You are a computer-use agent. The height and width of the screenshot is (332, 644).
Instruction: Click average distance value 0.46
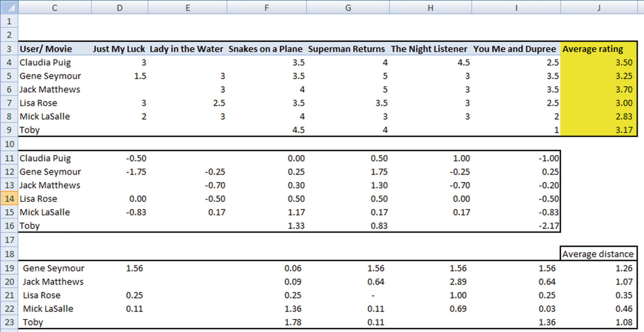[x=624, y=308]
